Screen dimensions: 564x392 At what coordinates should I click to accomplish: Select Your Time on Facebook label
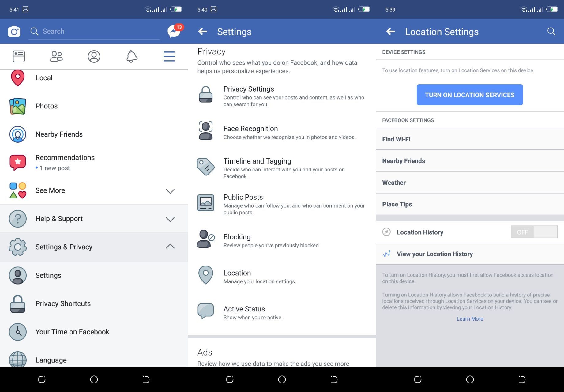[x=72, y=332]
